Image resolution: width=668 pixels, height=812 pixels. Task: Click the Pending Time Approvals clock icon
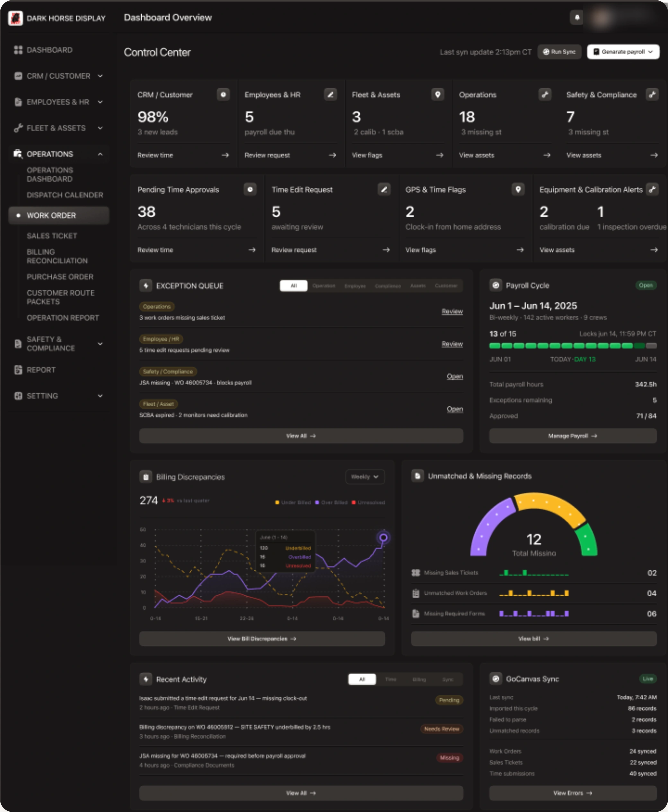[x=250, y=189]
